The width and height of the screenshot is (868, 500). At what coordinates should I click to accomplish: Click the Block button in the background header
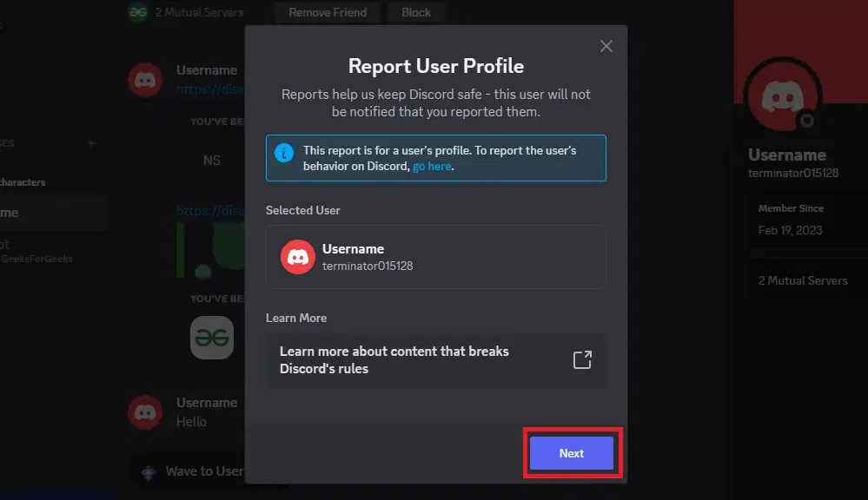coord(415,12)
